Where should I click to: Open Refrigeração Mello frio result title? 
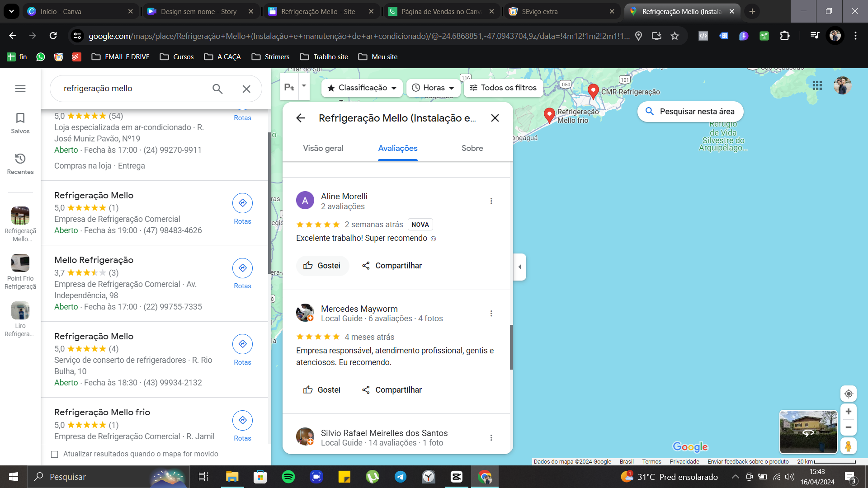(x=102, y=412)
